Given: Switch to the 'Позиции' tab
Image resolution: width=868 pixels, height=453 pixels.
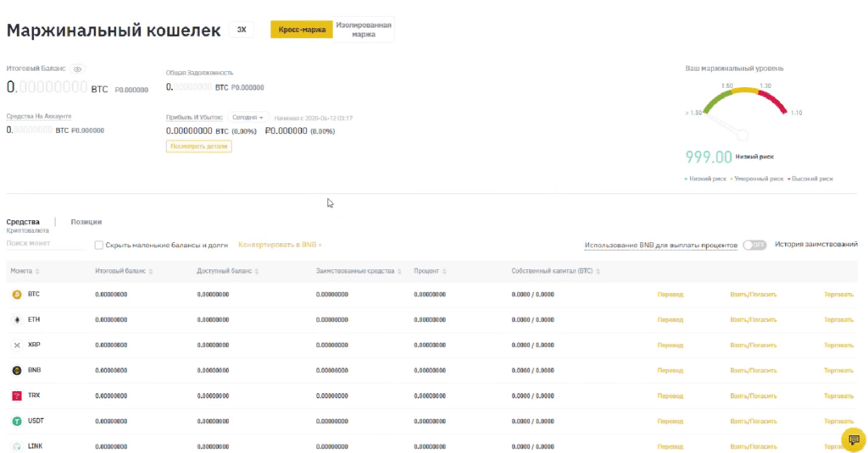Looking at the screenshot, I should pyautogui.click(x=86, y=222).
